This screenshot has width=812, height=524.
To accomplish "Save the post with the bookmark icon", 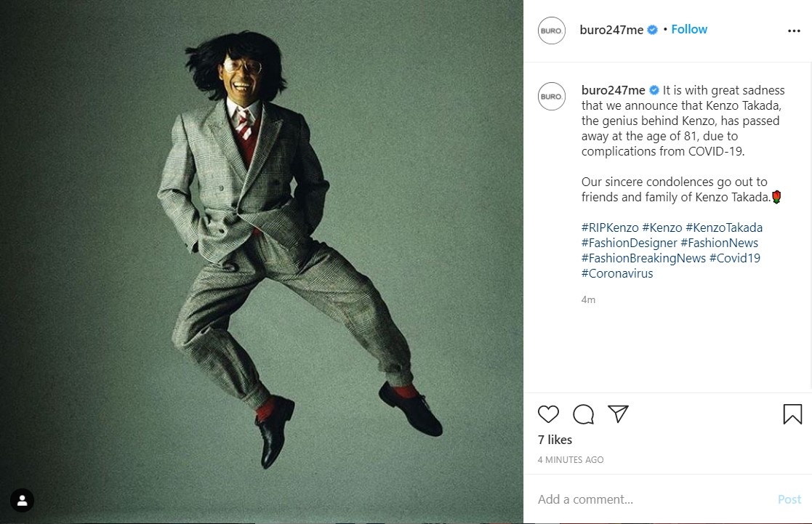I will (x=792, y=414).
